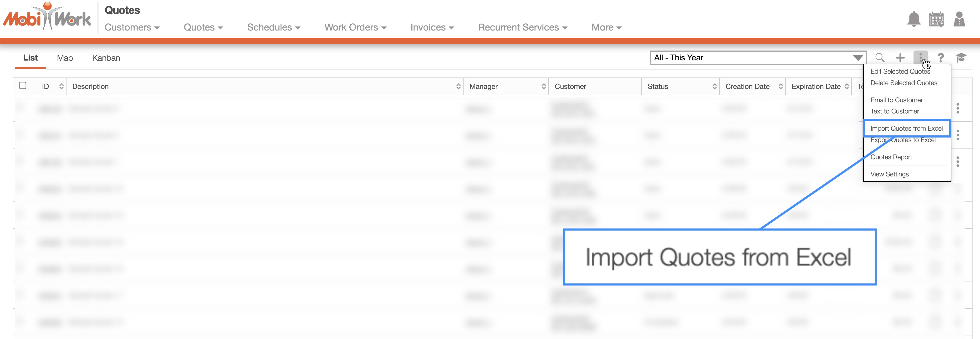
Task: Click the plus icon to add quote
Action: point(900,58)
